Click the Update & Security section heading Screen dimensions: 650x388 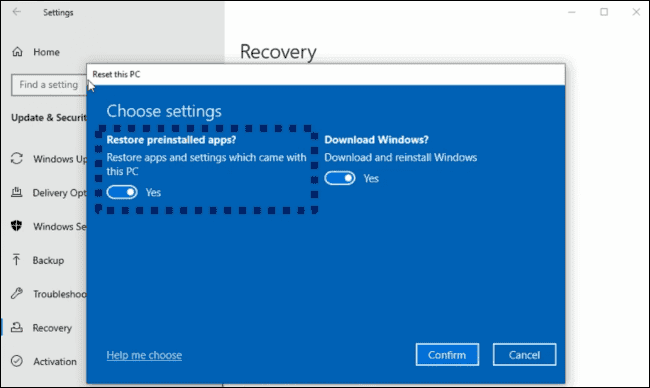tap(49, 118)
